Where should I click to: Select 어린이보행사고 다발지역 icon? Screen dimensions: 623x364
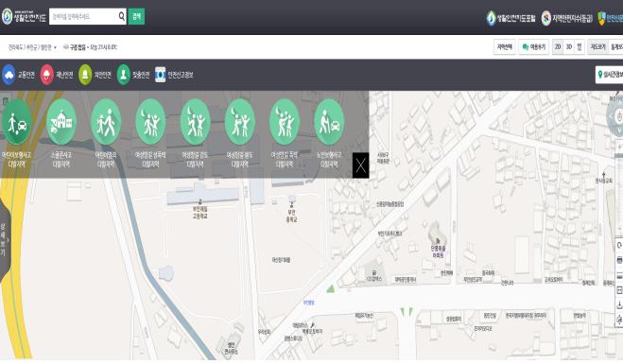click(17, 122)
